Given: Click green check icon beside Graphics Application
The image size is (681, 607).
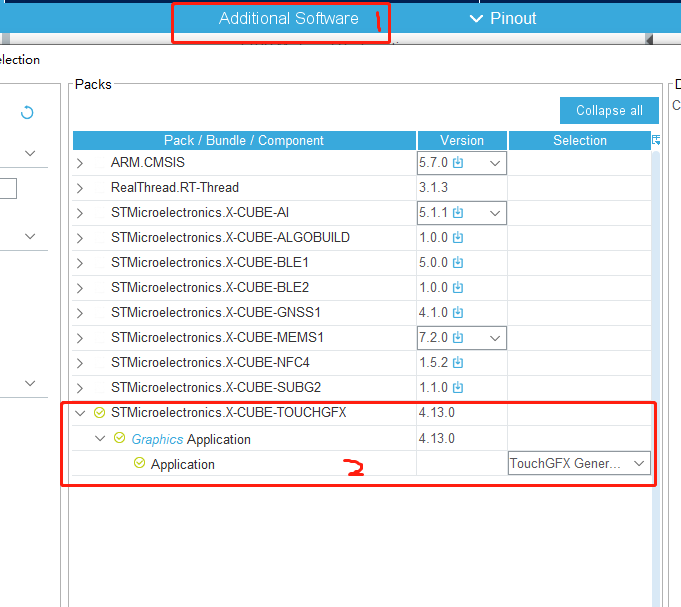Looking at the screenshot, I should pyautogui.click(x=119, y=438).
